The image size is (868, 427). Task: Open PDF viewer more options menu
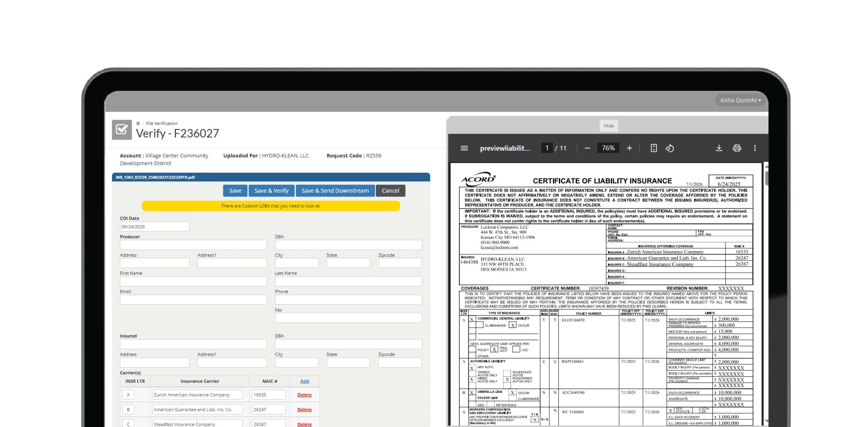coord(755,148)
